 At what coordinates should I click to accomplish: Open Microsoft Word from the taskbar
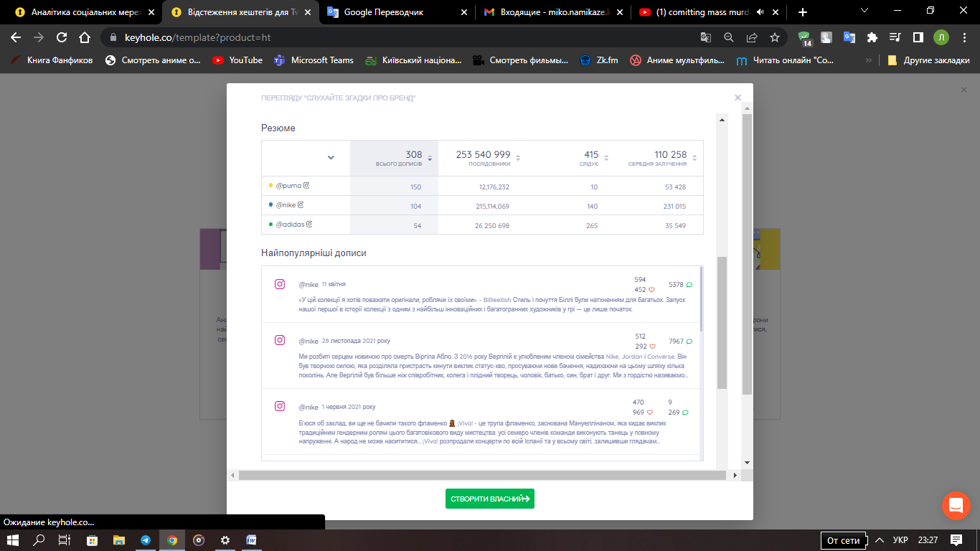252,540
